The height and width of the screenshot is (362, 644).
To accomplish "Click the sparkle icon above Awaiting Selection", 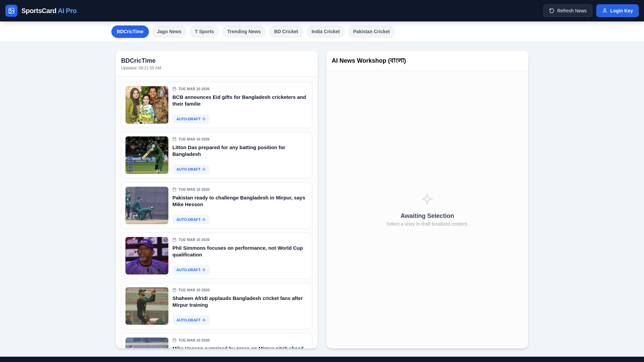I will click(x=427, y=199).
